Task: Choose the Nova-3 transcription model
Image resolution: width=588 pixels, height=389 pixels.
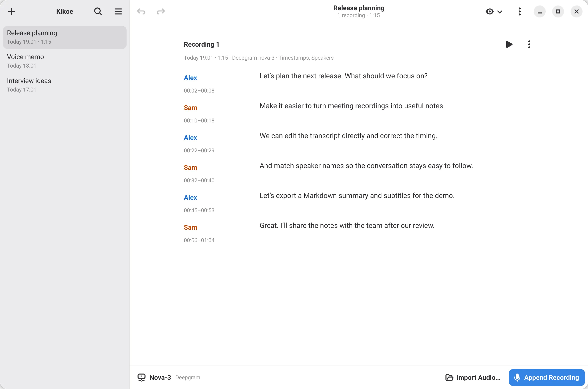Action: 169,377
